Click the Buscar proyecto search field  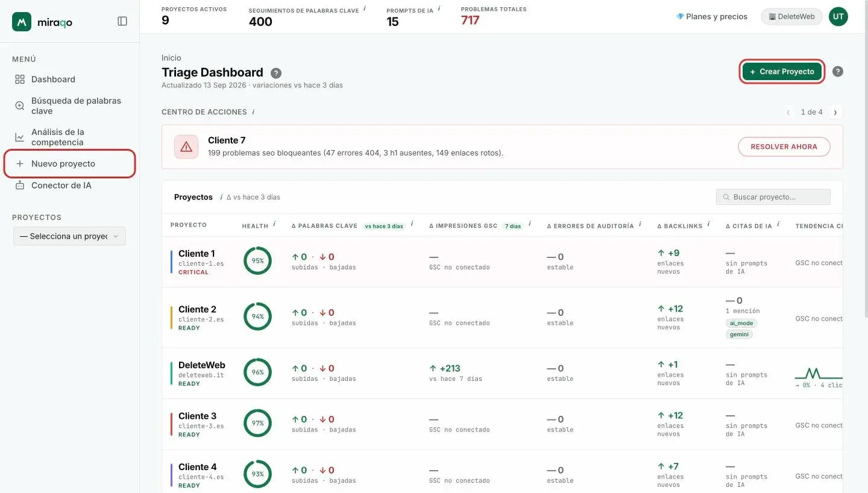coord(773,197)
